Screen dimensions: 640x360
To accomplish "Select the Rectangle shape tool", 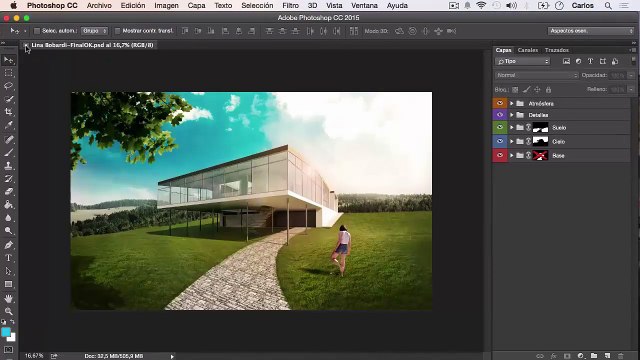I will [x=9, y=284].
